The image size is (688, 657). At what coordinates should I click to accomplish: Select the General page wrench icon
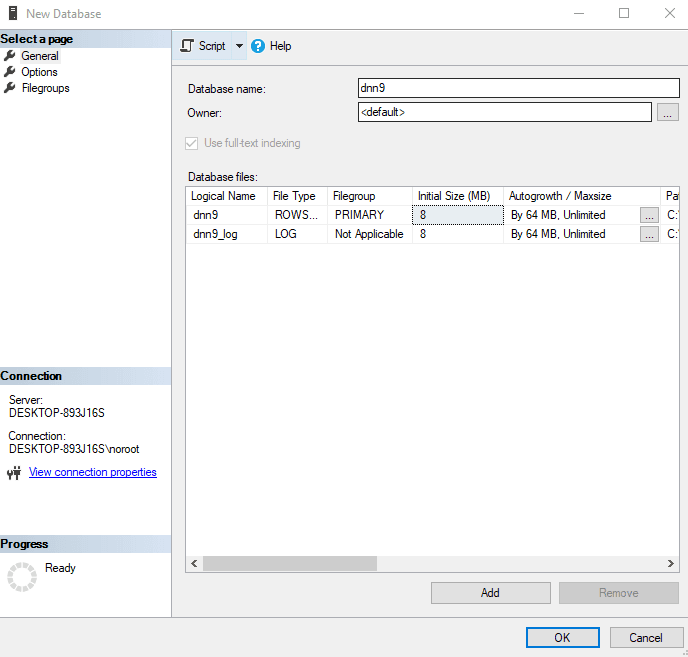pyautogui.click(x=10, y=56)
